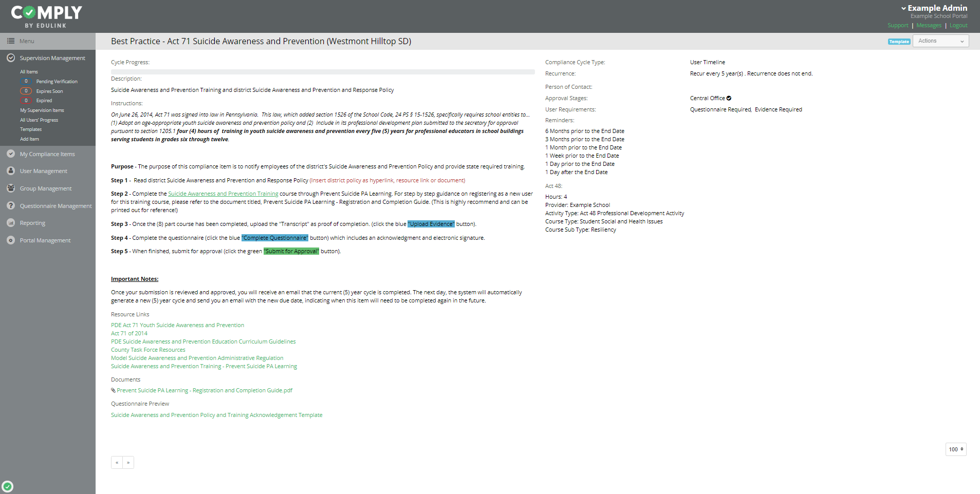Click the Expired count badge
This screenshot has width=980, height=494.
point(26,101)
